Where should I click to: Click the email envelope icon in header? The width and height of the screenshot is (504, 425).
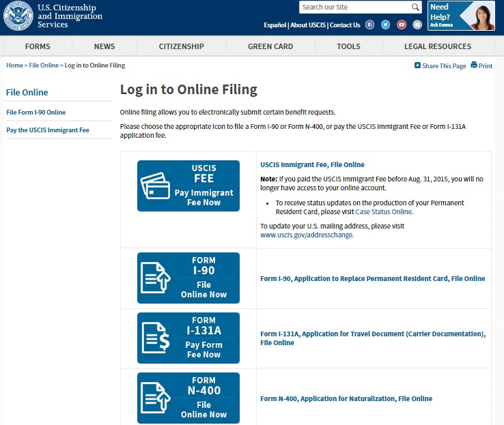(x=417, y=25)
